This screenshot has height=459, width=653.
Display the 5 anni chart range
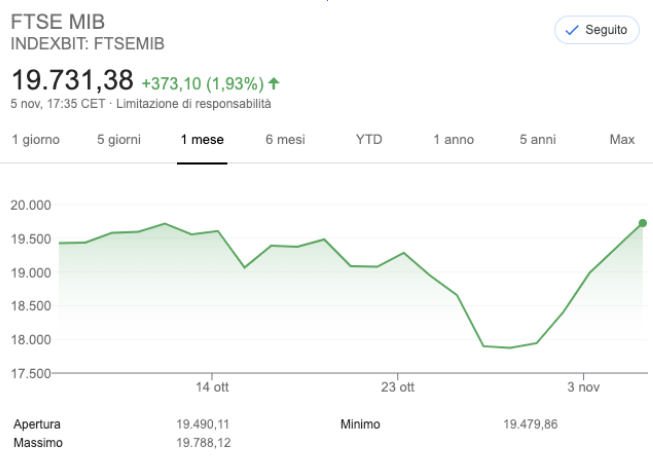pos(537,140)
